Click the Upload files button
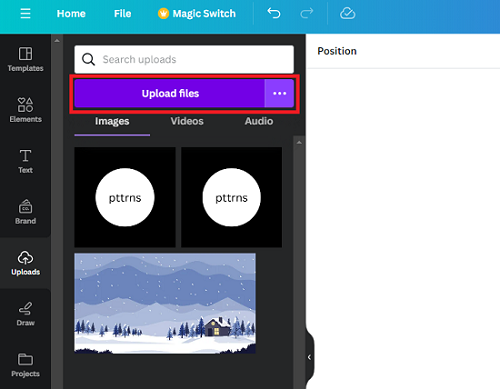500x389 pixels. pos(170,93)
